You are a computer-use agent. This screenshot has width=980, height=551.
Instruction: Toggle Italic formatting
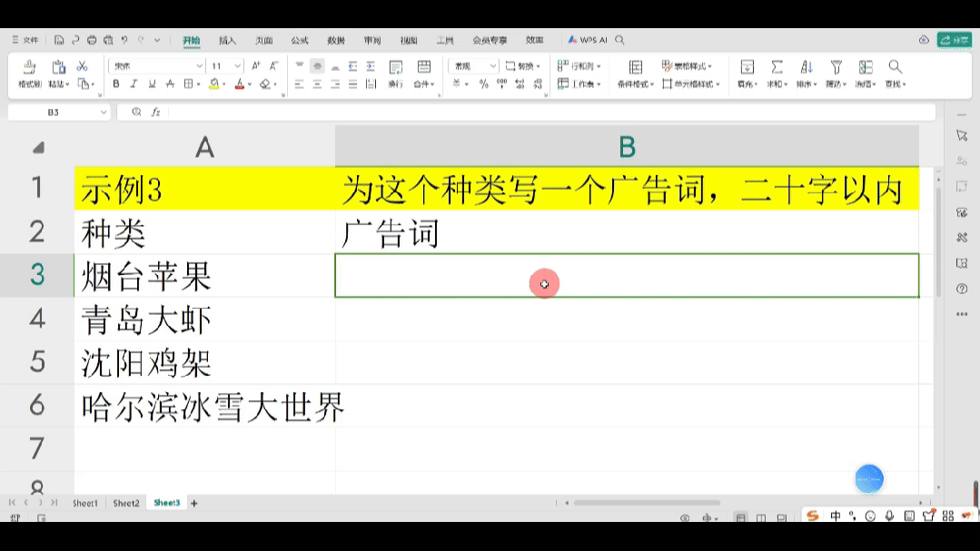pos(134,84)
